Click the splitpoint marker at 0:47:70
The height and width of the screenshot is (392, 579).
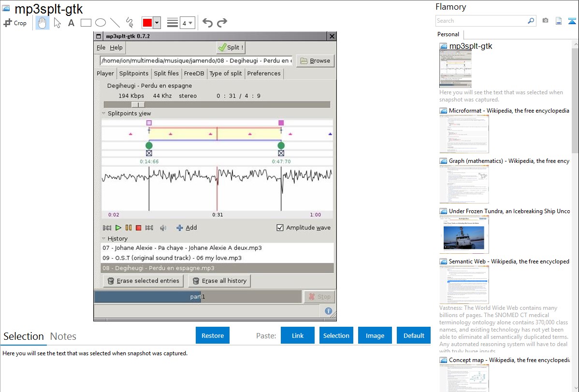click(x=281, y=145)
